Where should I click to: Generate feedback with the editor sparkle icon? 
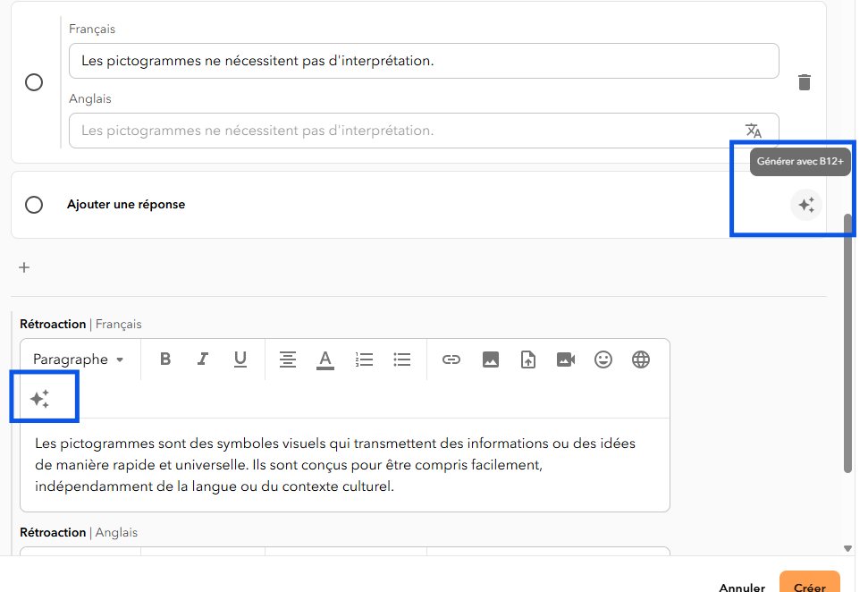[40, 399]
